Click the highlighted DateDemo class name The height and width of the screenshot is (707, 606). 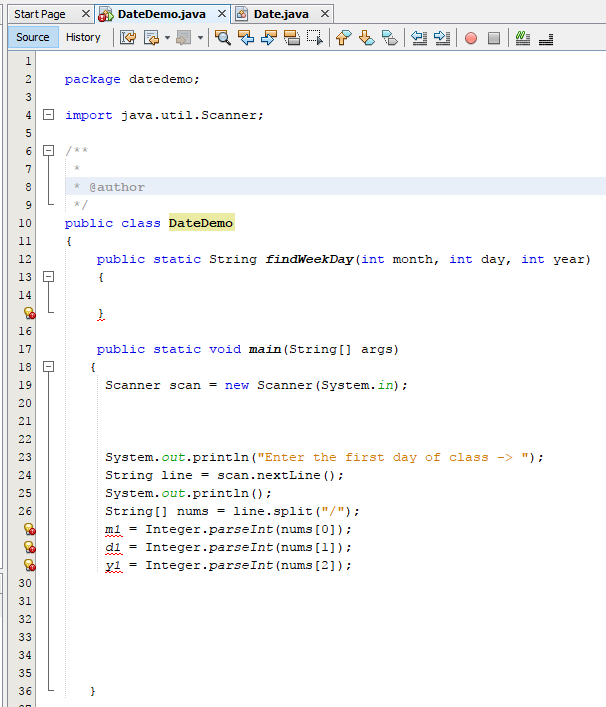point(201,223)
